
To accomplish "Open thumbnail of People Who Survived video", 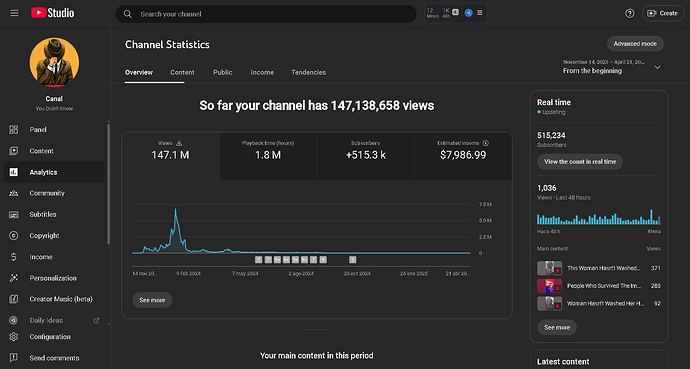I will (x=549, y=286).
